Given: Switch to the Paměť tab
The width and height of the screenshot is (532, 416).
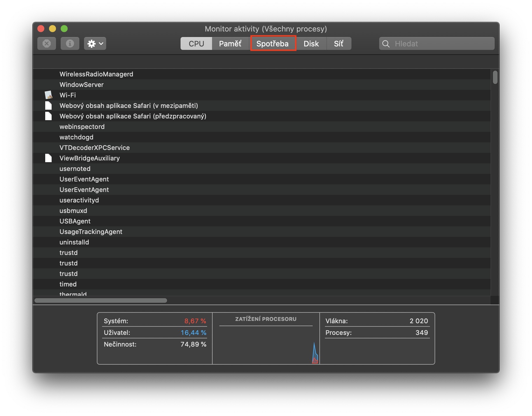Looking at the screenshot, I should pyautogui.click(x=230, y=43).
